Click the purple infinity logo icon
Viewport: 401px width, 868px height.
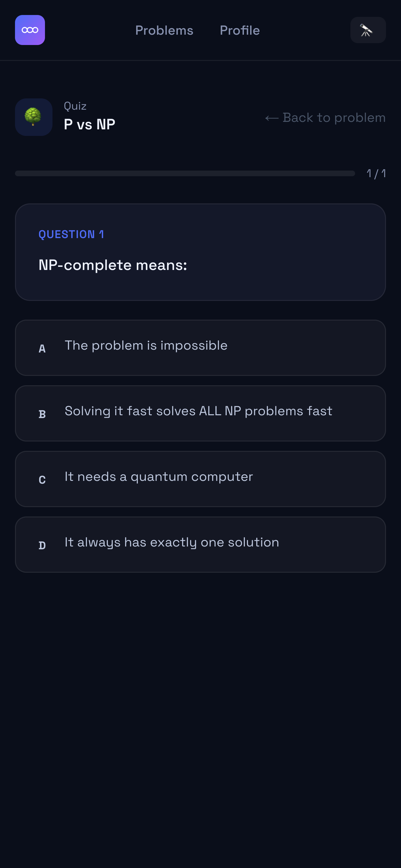coord(30,30)
